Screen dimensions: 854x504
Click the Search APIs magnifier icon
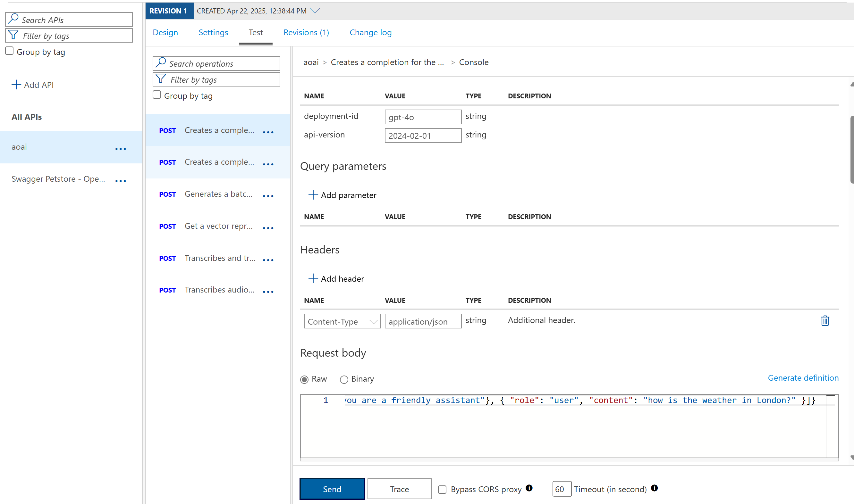click(x=13, y=18)
